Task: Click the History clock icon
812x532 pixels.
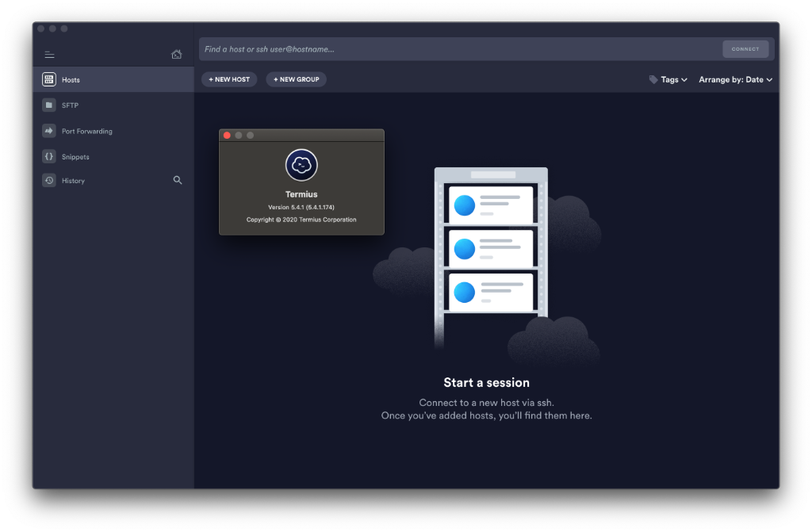Action: tap(48, 180)
